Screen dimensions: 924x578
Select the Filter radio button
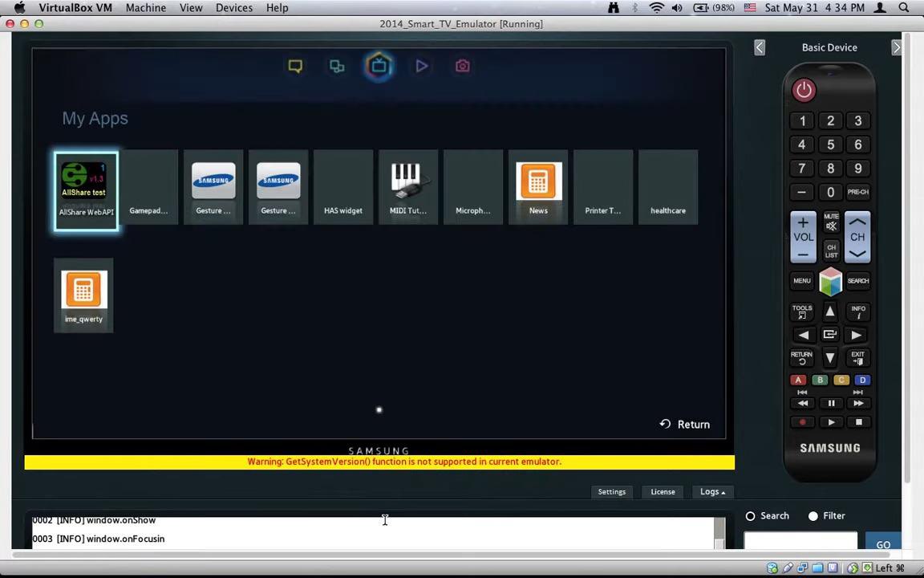[813, 516]
